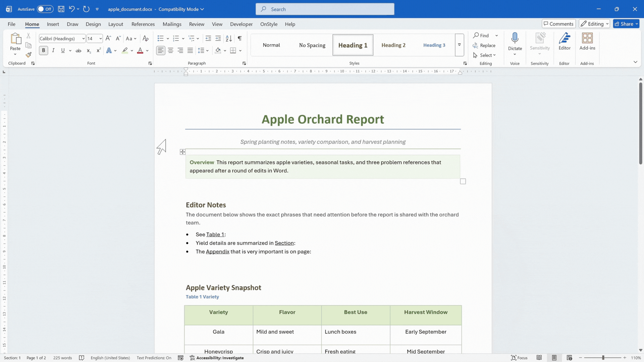Click the Paste clipboard icon

click(x=15, y=39)
